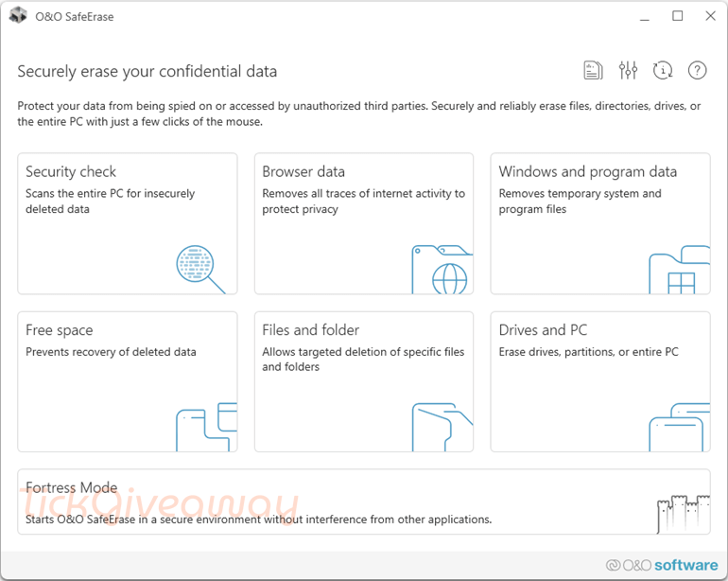This screenshot has width=728, height=581.
Task: Click "Allows targeted deletion of specific files" text
Action: tap(363, 352)
